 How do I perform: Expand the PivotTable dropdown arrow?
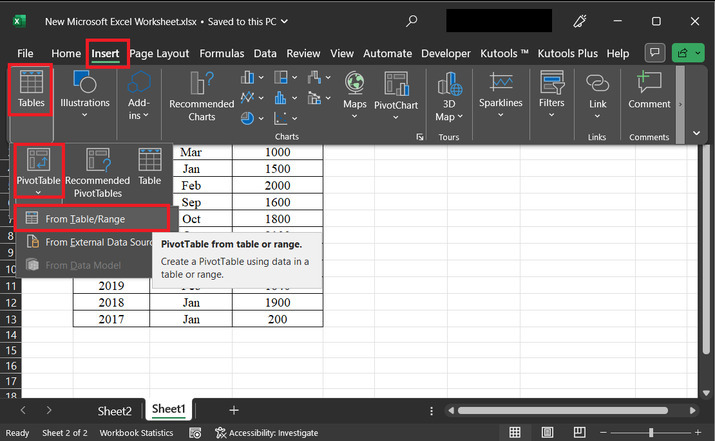38,193
